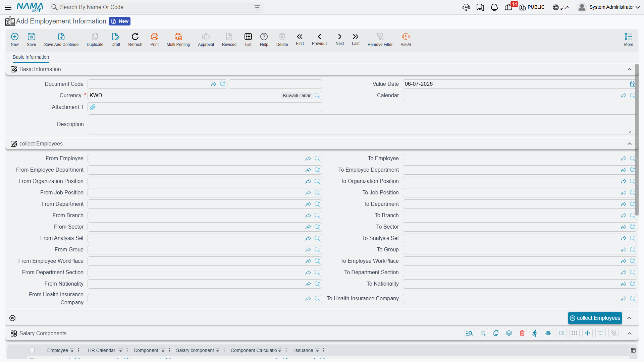Select the Basic Information tab
The image size is (644, 362).
click(31, 57)
